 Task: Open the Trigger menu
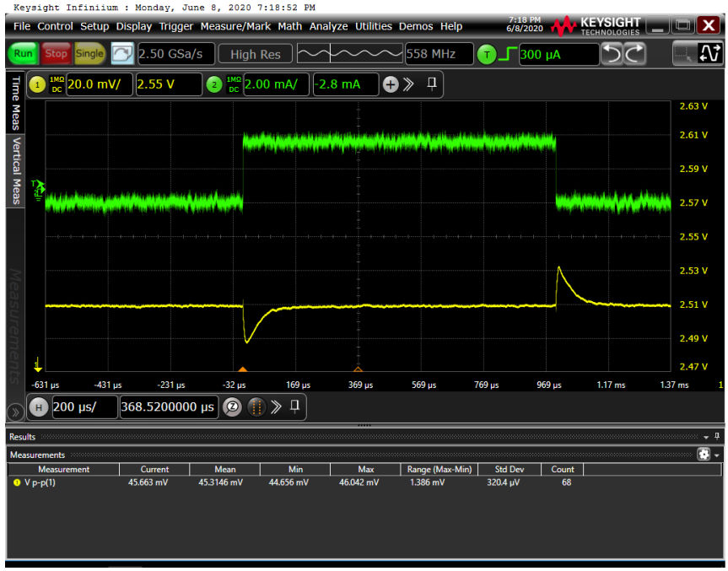click(x=176, y=26)
